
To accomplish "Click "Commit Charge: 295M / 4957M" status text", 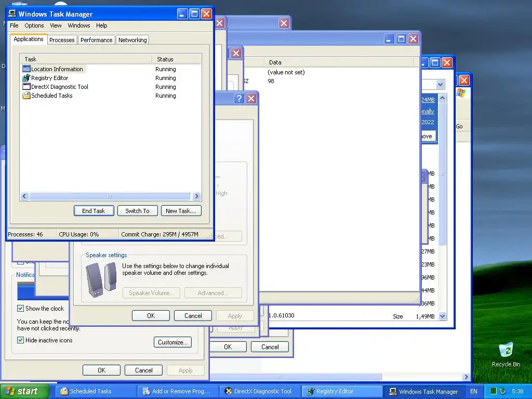I will tap(160, 234).
